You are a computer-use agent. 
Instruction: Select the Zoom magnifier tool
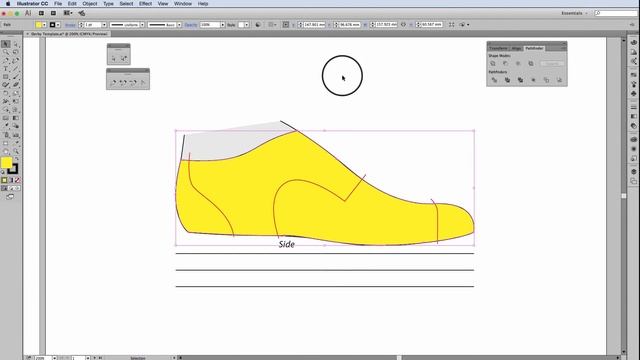click(x=16, y=151)
